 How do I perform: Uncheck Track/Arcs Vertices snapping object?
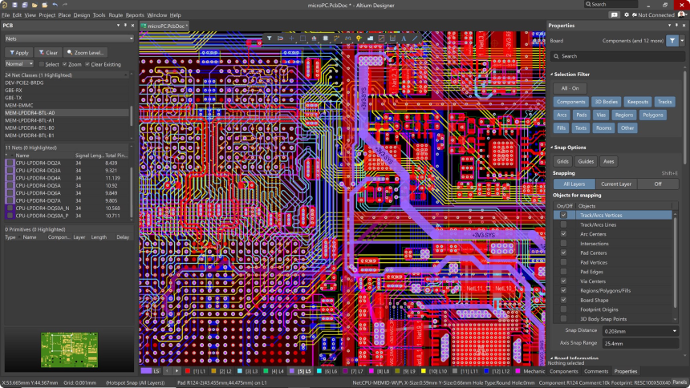click(x=563, y=215)
